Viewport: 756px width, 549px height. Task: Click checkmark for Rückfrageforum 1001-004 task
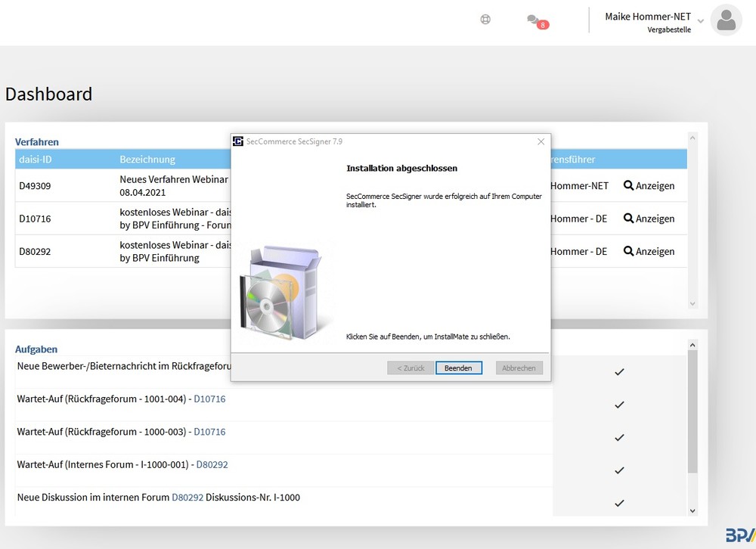click(x=620, y=405)
